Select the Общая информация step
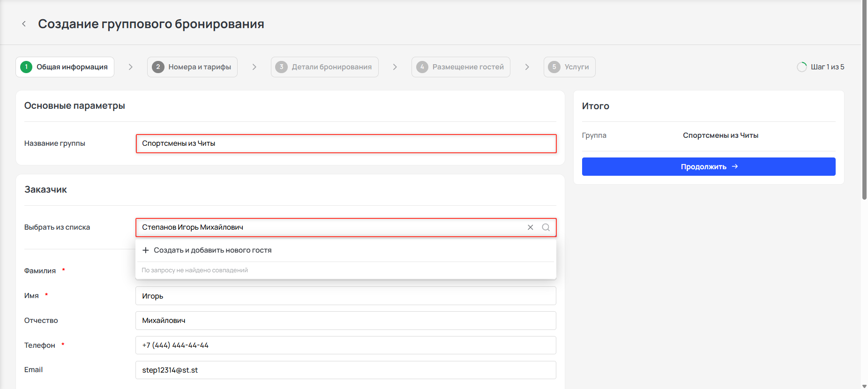The height and width of the screenshot is (389, 868). pos(65,67)
